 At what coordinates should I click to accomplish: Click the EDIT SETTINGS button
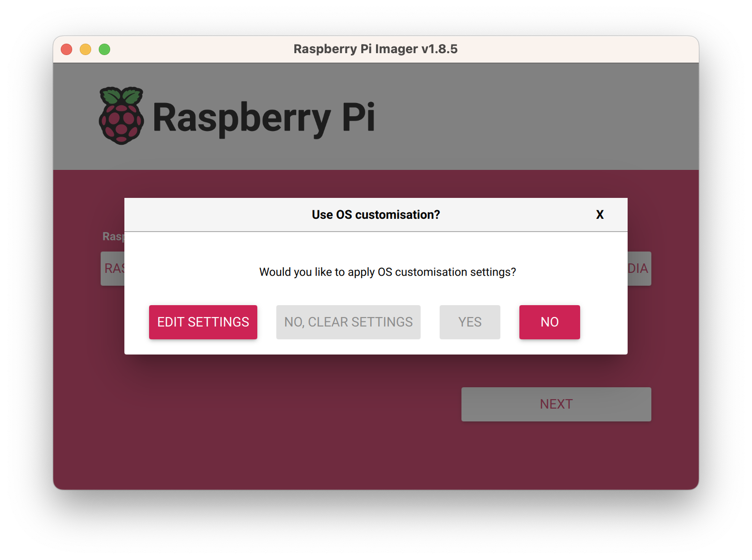point(203,322)
